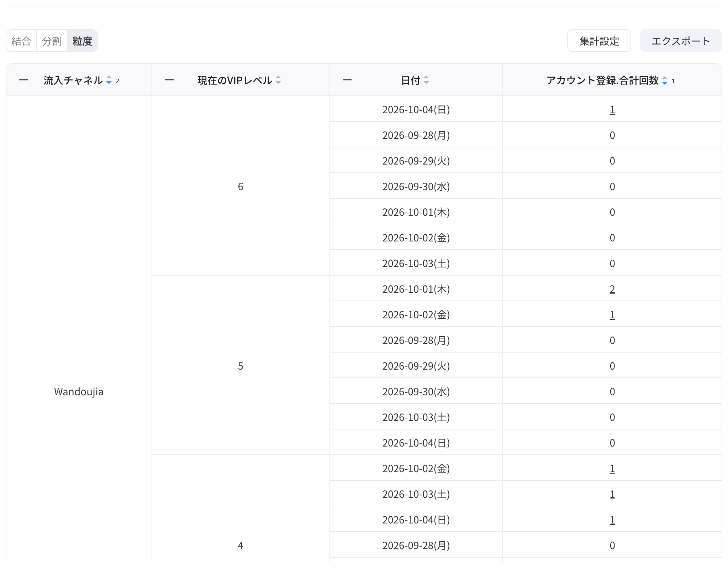
Task: Sort by 日付 column arrows
Action: (426, 80)
